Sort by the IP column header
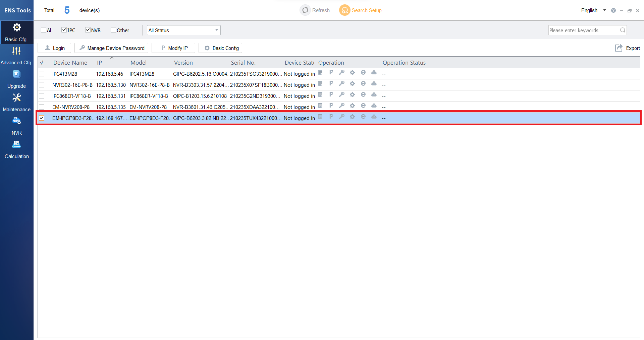 (x=100, y=63)
